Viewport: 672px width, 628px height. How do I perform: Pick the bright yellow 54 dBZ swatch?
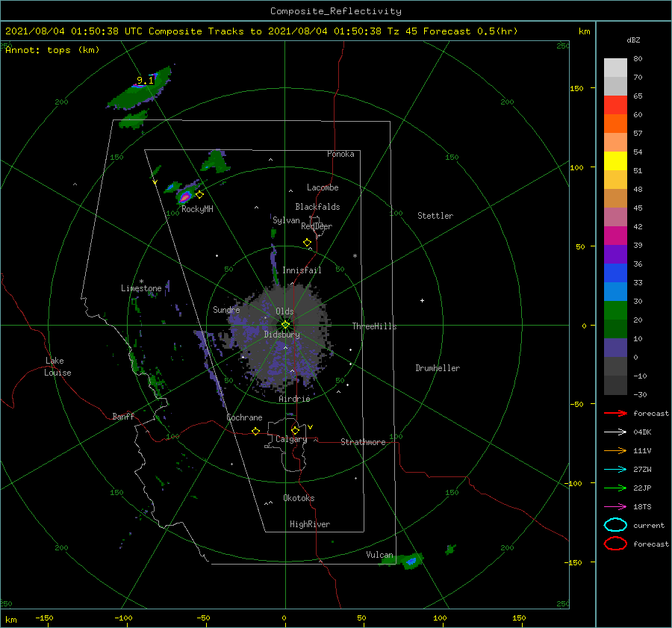click(x=615, y=161)
